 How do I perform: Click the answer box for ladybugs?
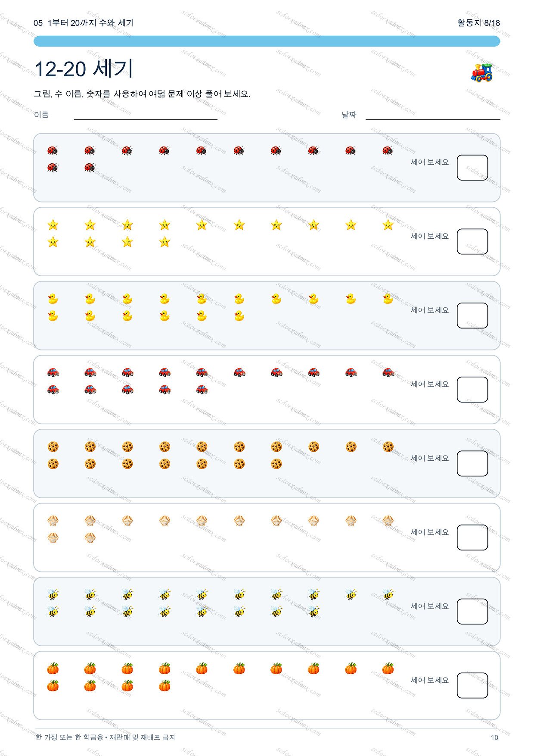tap(472, 168)
